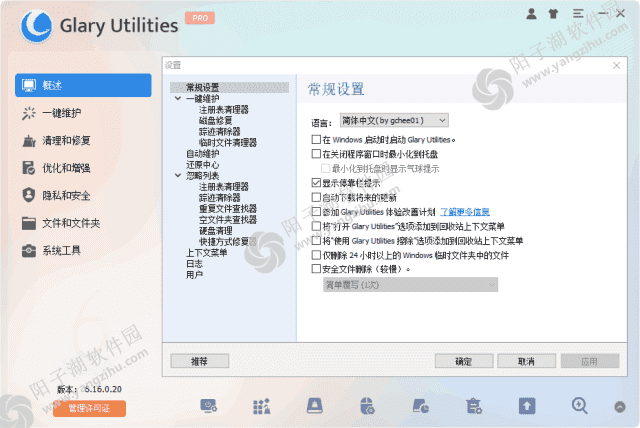Select 空文件夹查找器 in settings tree
The image size is (640, 428).
[x=227, y=220]
